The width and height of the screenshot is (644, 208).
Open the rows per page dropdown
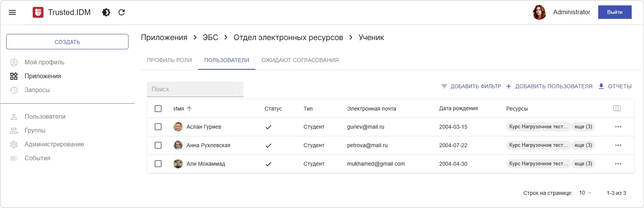[585, 193]
